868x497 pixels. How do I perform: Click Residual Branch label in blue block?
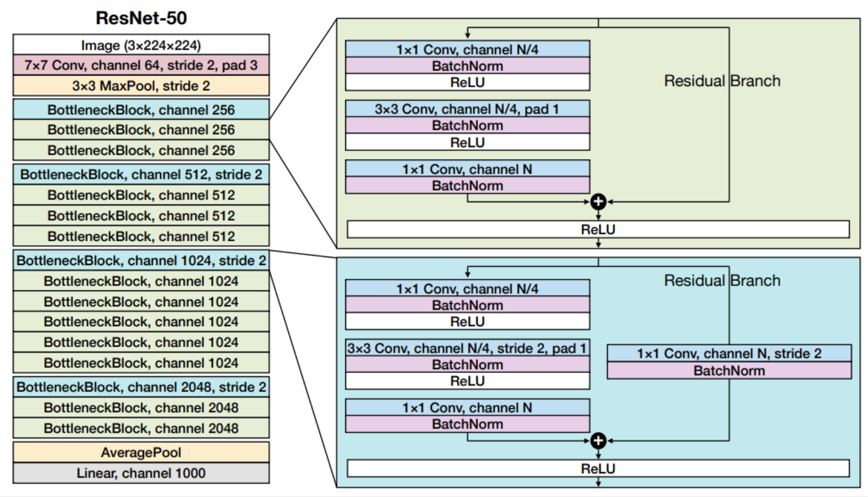pyautogui.click(x=722, y=280)
